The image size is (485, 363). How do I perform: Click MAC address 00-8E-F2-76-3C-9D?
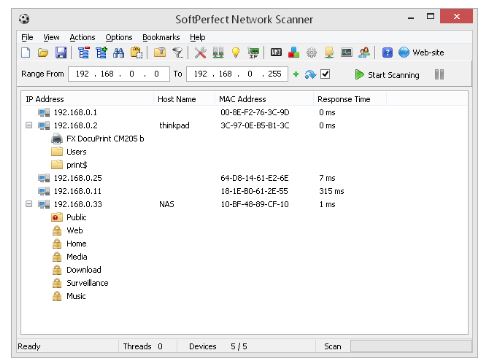point(255,112)
